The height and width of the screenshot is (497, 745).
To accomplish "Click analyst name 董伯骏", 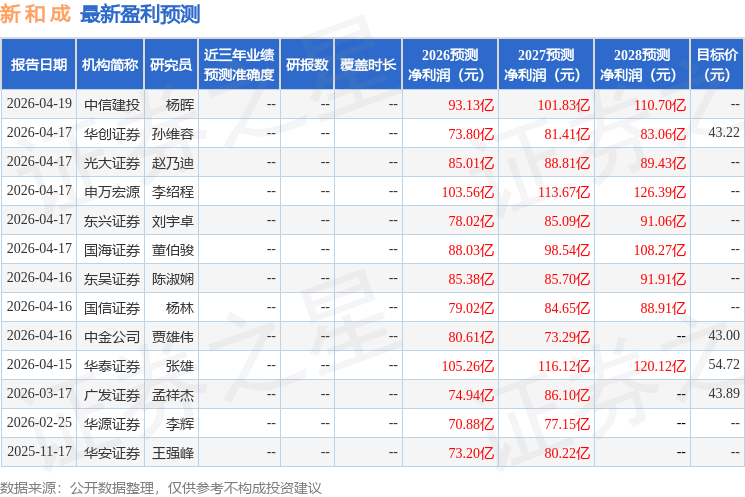I will pyautogui.click(x=173, y=250).
